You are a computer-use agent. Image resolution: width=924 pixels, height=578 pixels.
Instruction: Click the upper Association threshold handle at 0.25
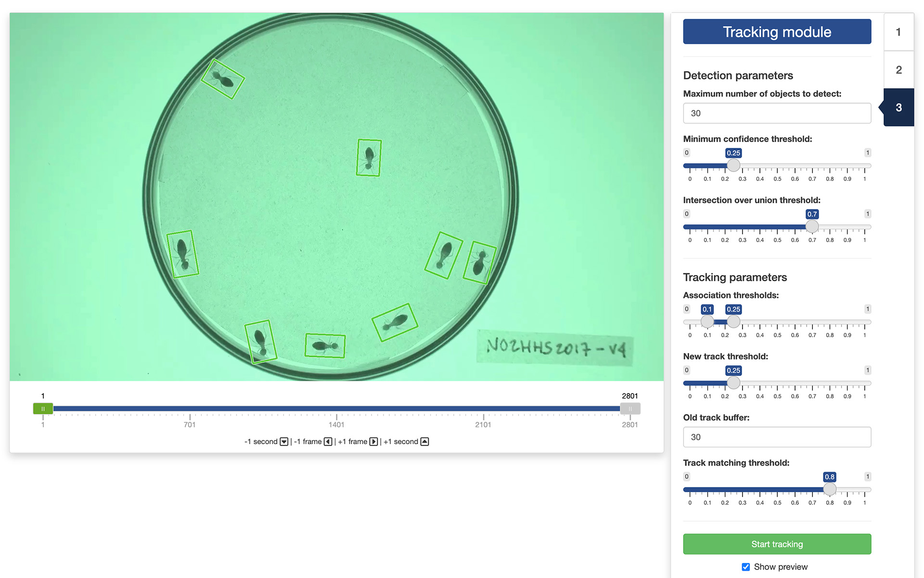point(733,322)
